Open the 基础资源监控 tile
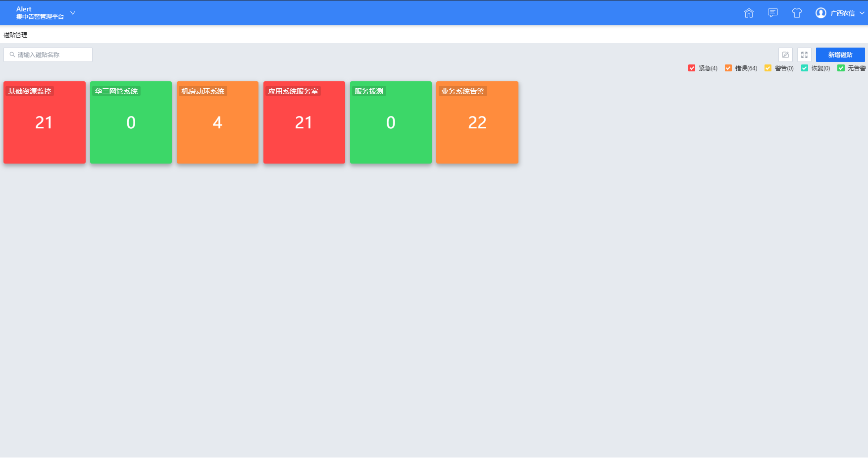868x459 pixels. (45, 122)
